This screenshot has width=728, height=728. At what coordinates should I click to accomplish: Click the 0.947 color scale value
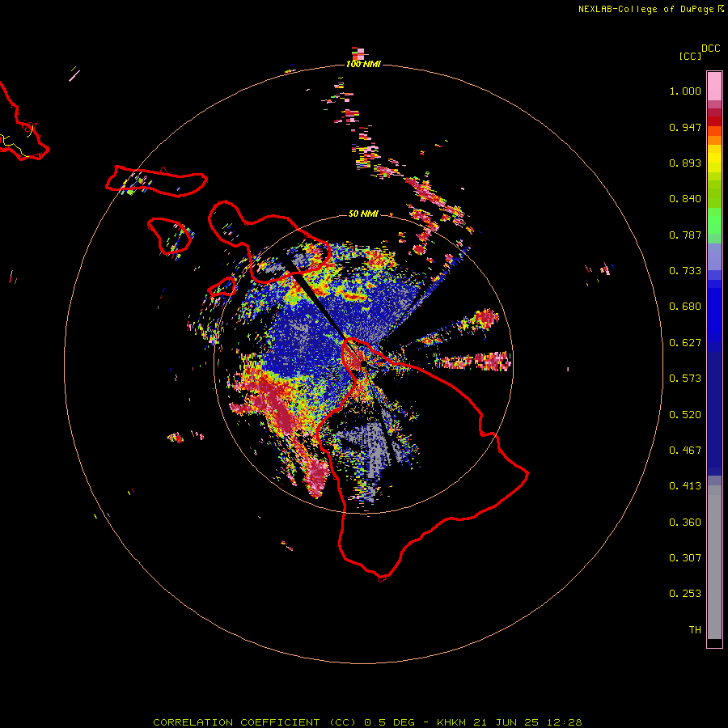[685, 127]
